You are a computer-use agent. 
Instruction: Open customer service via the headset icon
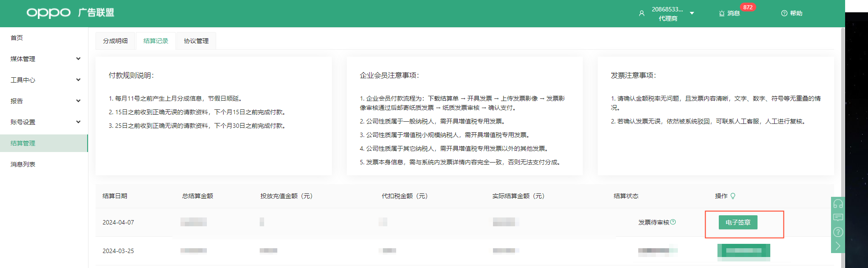tap(838, 204)
